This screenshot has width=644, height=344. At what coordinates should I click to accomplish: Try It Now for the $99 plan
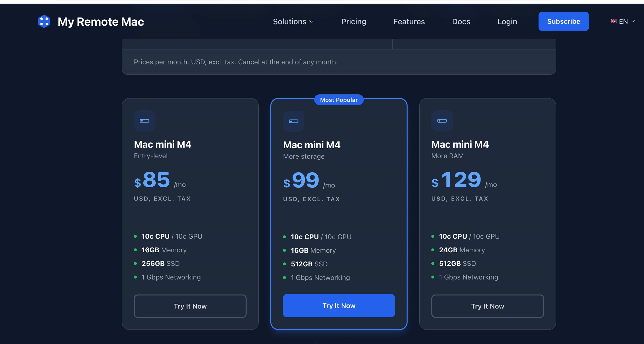coord(339,306)
